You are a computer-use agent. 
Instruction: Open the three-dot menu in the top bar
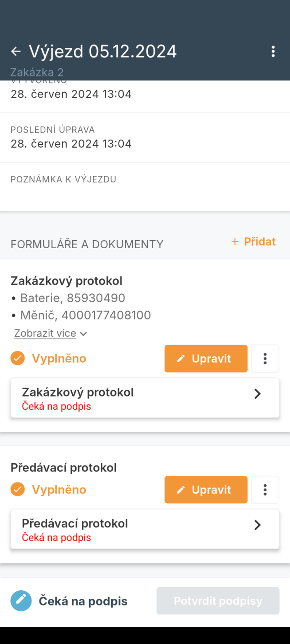273,51
